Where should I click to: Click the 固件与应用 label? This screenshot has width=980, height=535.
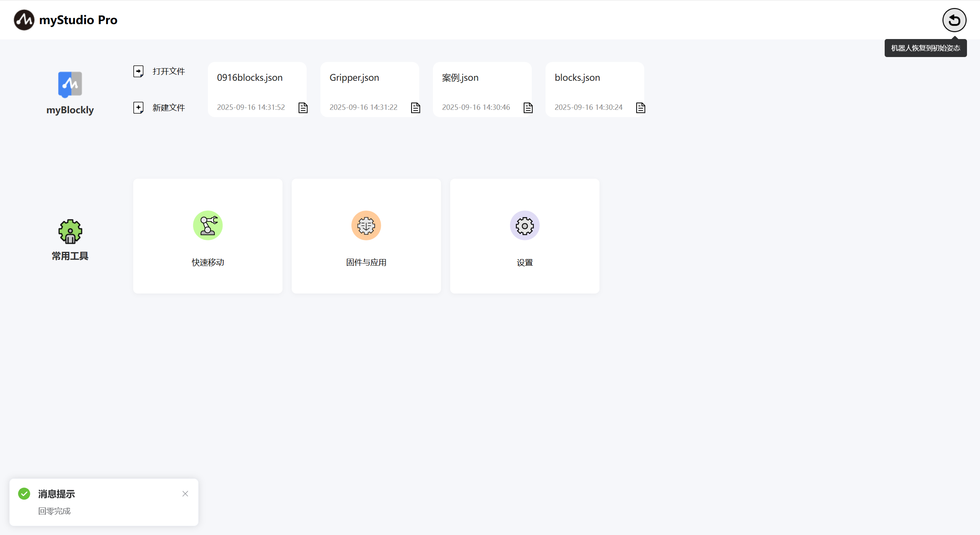(366, 263)
